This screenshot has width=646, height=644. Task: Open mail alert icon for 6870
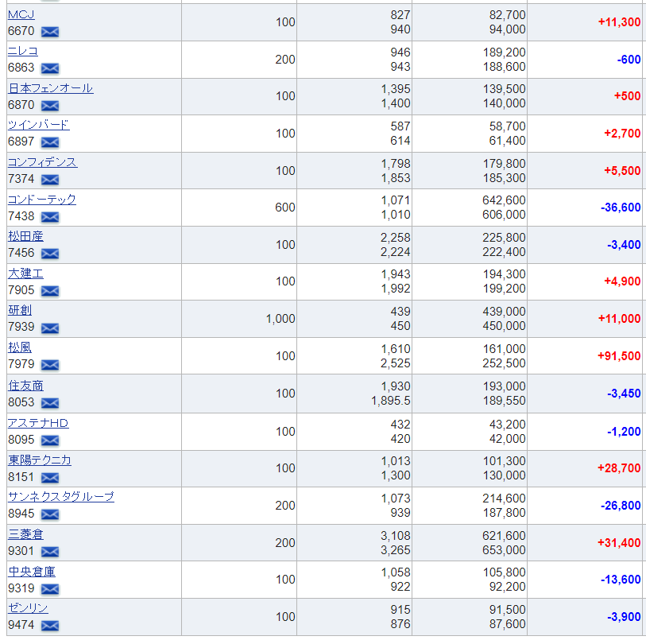point(50,106)
